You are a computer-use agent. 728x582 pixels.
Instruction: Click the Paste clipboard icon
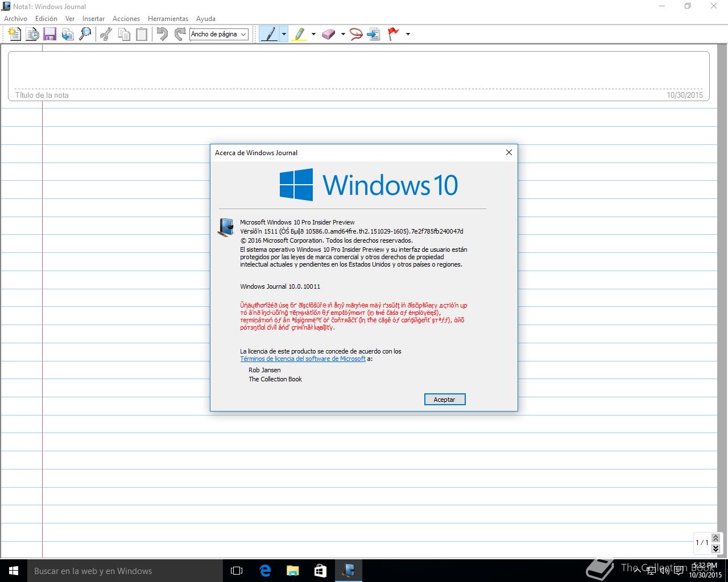pyautogui.click(x=142, y=34)
